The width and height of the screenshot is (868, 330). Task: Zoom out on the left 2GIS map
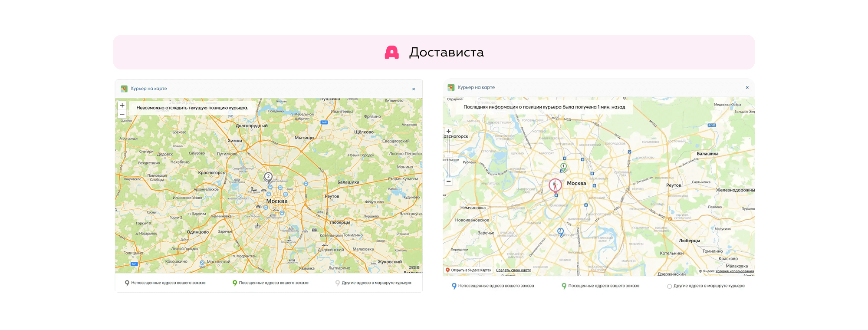(122, 114)
